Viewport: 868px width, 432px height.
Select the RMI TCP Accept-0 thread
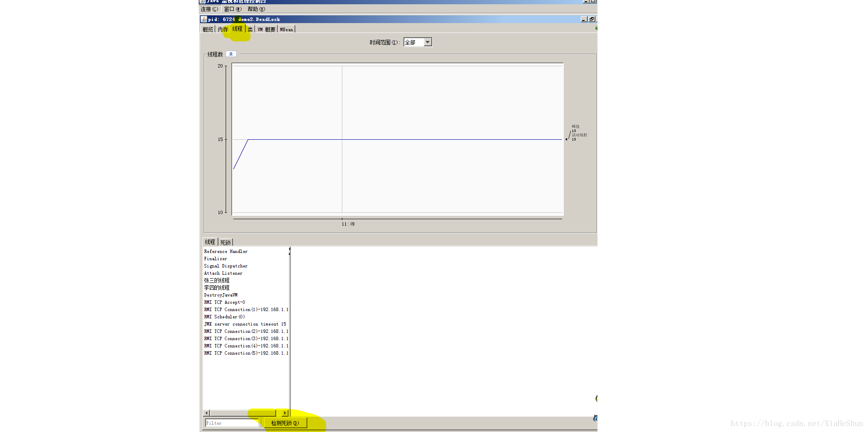tap(246, 302)
